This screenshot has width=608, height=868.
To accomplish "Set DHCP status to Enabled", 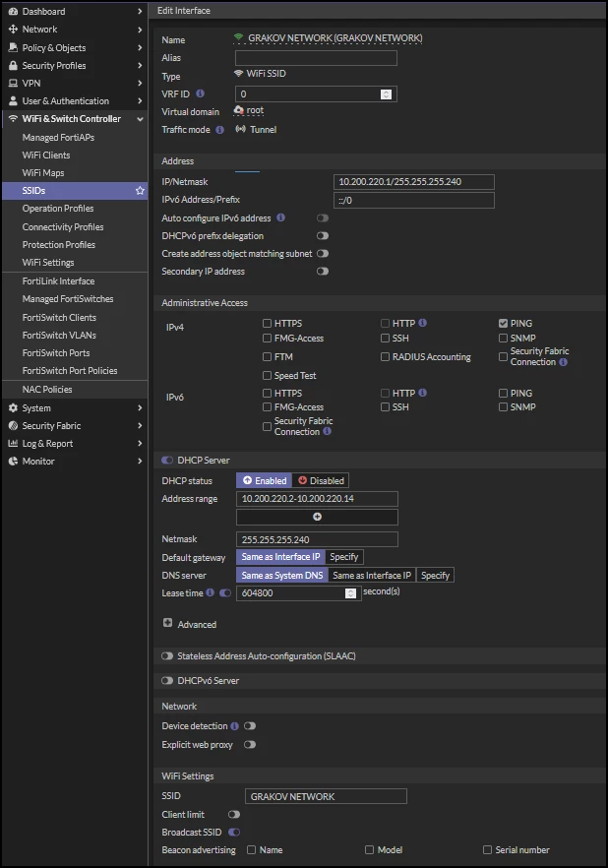I will 265,480.
